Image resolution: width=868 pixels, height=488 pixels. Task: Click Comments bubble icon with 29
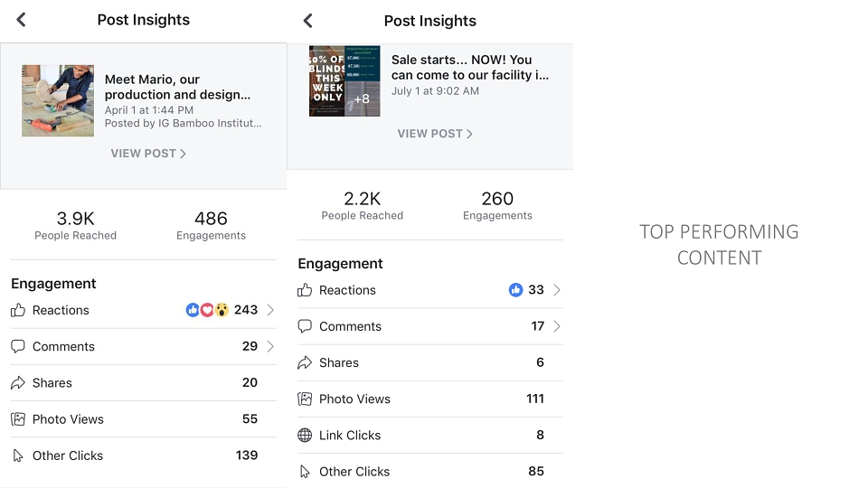(x=18, y=346)
